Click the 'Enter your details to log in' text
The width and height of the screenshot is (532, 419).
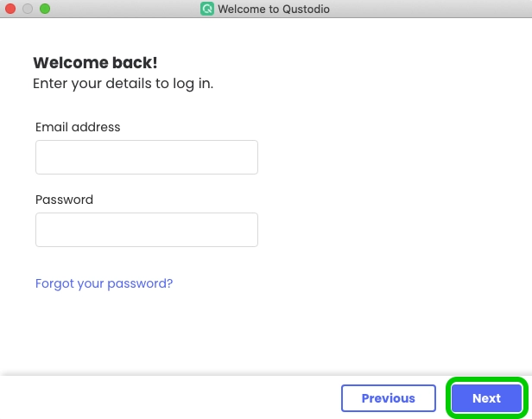[x=123, y=84]
